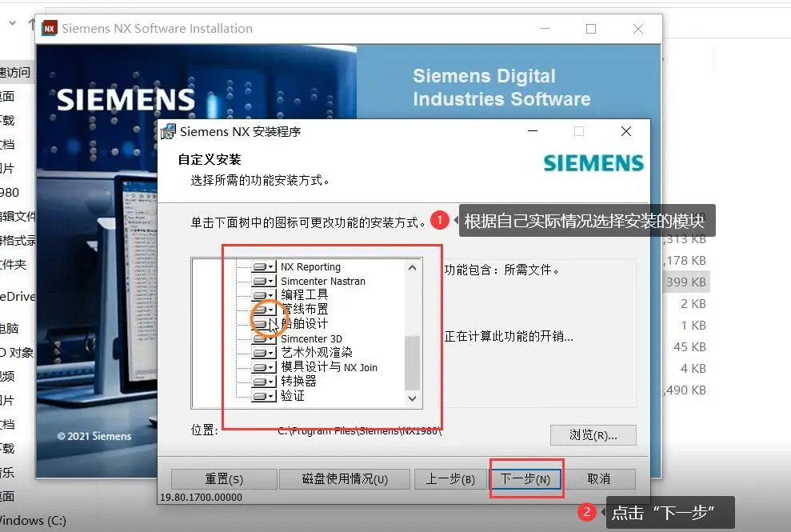Screen dimensions: 791x532
Task: Open install options for Simcenter 3D feature icon
Action: click(264, 338)
